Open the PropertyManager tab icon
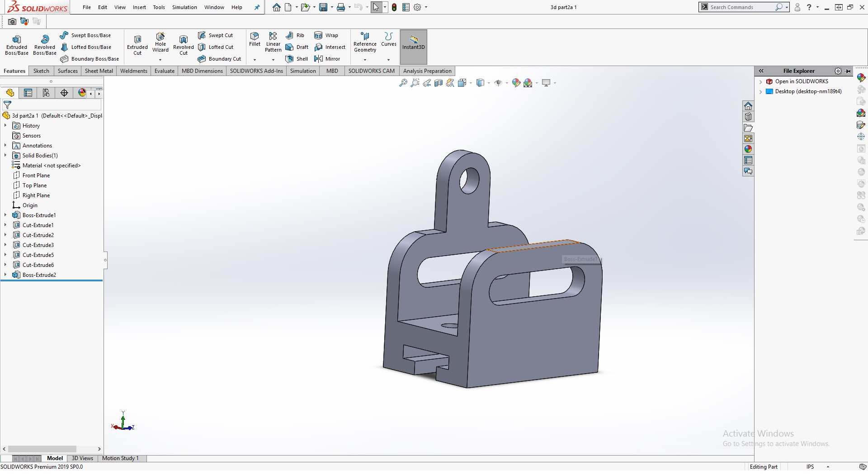 28,93
